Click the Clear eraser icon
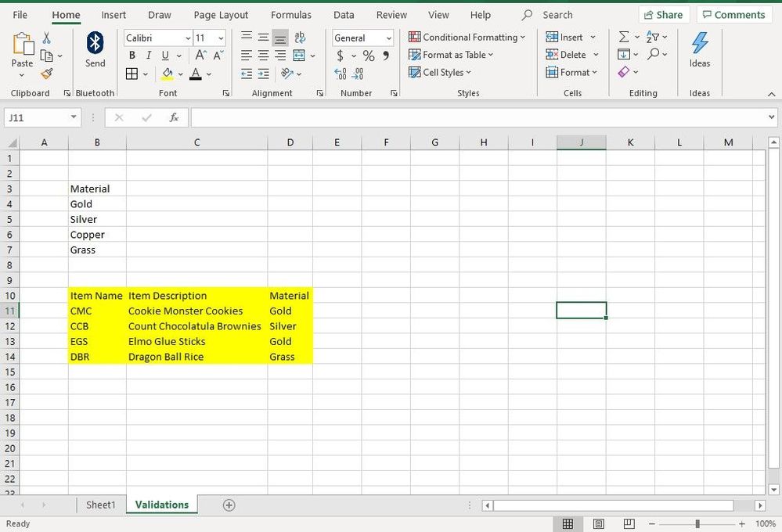This screenshot has width=782, height=532. tap(623, 72)
